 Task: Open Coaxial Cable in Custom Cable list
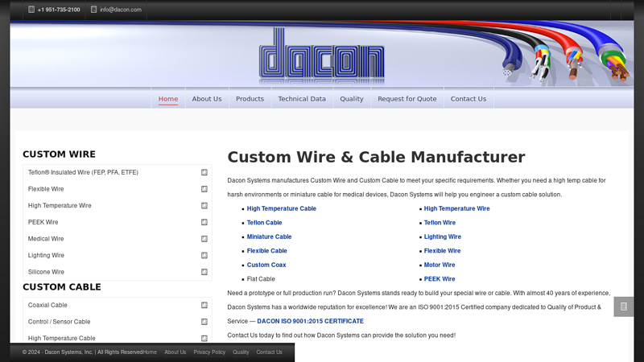click(x=47, y=305)
